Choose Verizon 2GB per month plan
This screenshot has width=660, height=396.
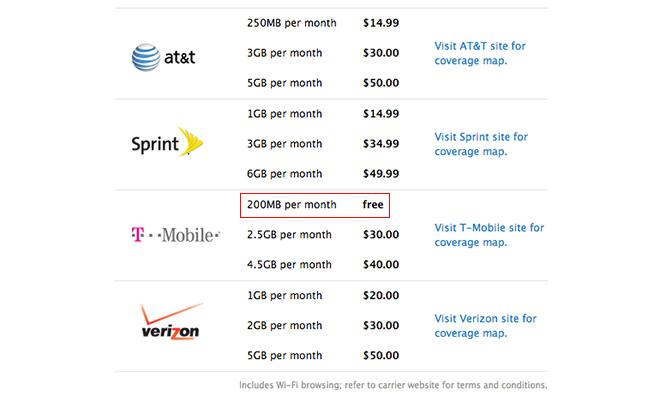point(323,325)
